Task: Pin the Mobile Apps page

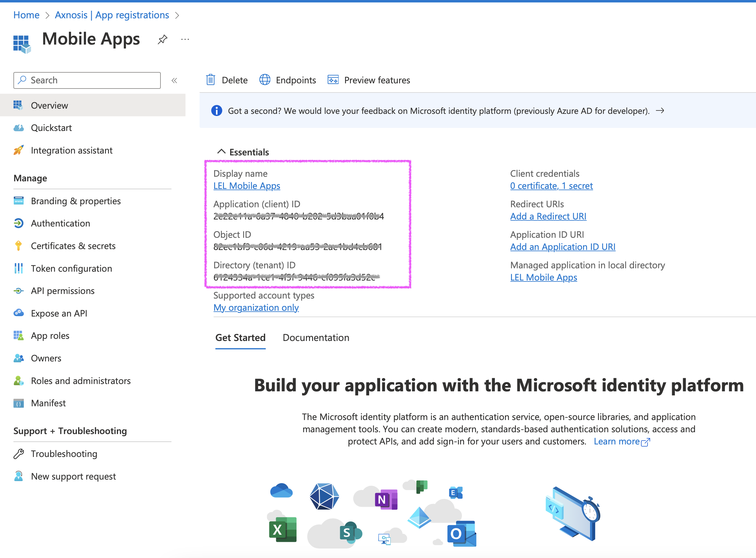Action: tap(162, 39)
